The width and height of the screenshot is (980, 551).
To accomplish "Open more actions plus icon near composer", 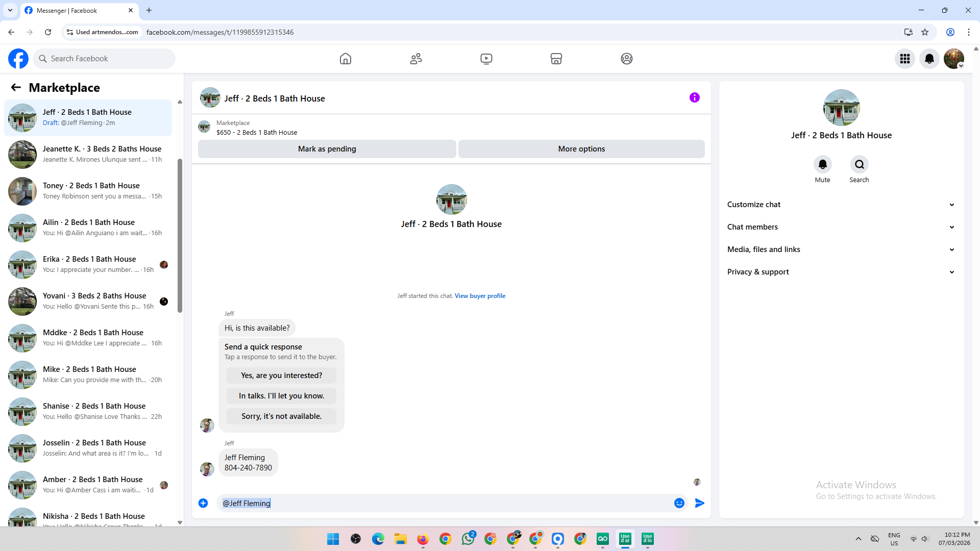I will point(203,503).
